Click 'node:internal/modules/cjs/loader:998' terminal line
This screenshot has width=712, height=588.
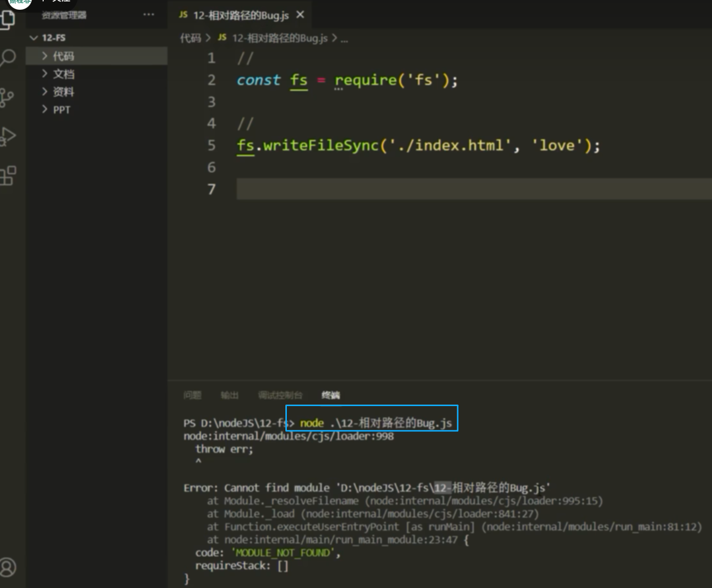pyautogui.click(x=289, y=436)
